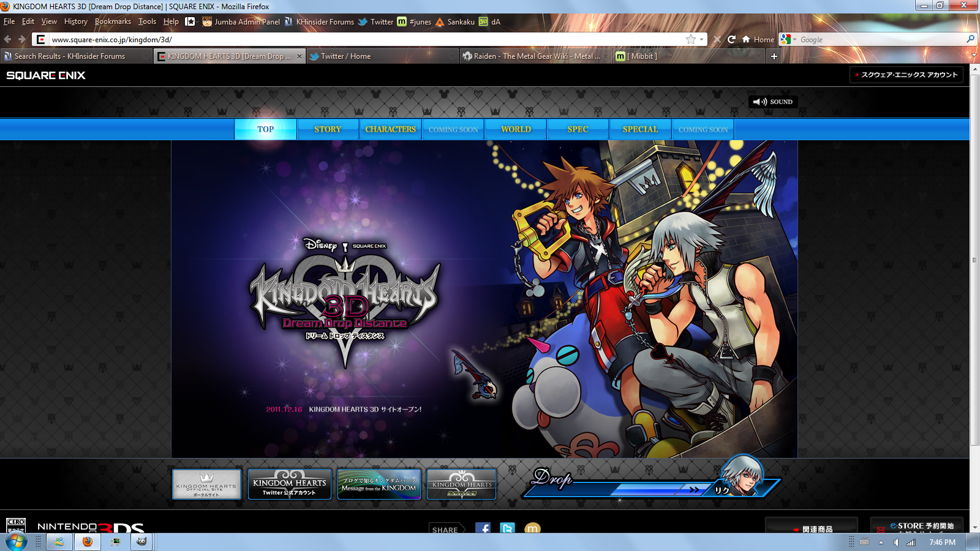Open the list all tabs dropdown

974,56
